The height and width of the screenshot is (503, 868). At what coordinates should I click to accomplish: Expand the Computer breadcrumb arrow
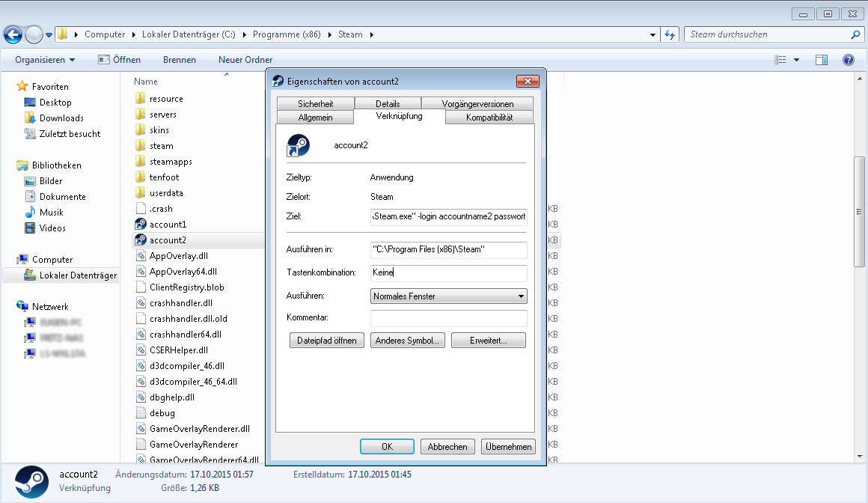point(133,35)
